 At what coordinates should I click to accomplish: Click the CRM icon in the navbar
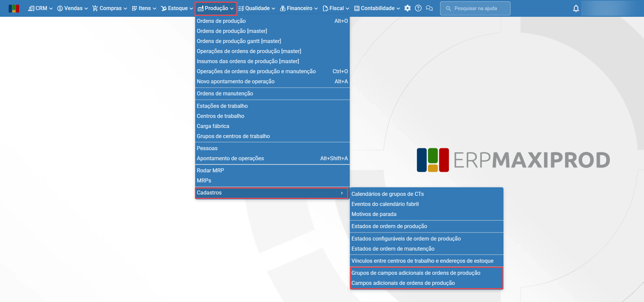[31, 8]
